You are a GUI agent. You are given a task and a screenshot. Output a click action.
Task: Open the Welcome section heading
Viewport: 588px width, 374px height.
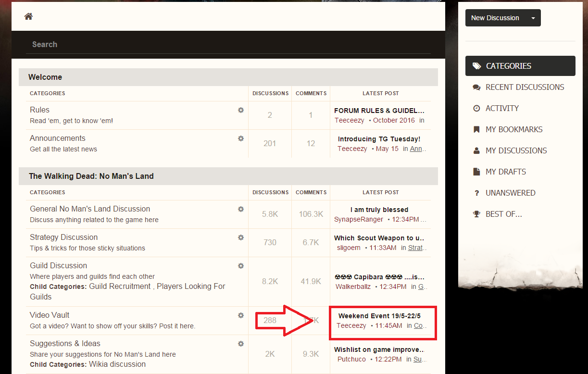coord(45,77)
